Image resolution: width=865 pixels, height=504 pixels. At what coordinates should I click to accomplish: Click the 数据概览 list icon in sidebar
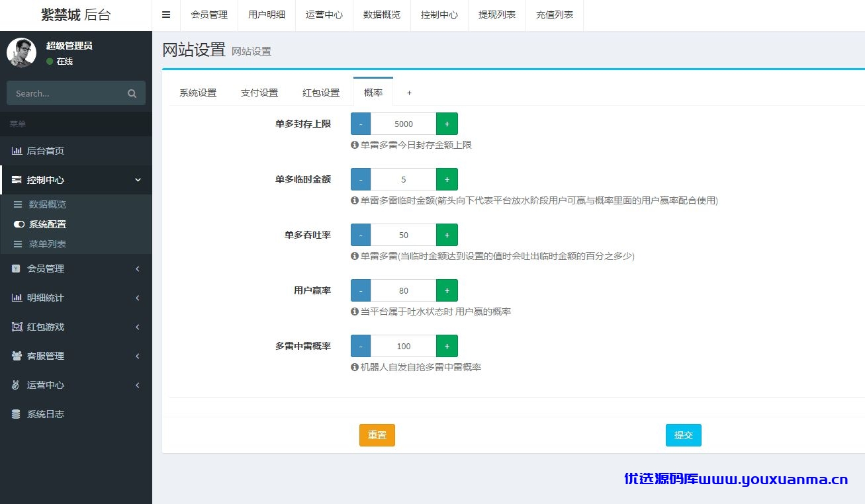pyautogui.click(x=19, y=205)
